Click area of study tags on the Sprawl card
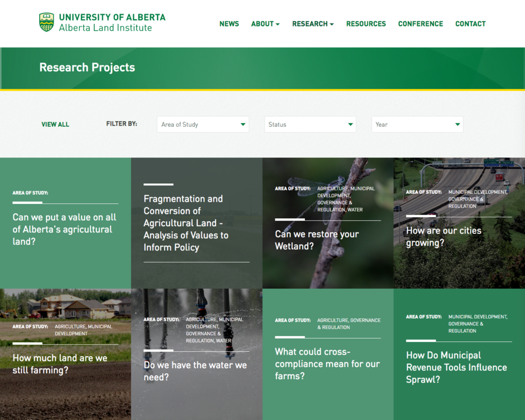 pos(478,323)
